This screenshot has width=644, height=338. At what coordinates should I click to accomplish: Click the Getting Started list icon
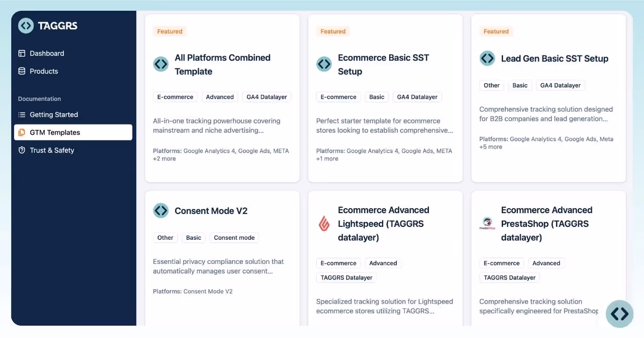(x=22, y=114)
